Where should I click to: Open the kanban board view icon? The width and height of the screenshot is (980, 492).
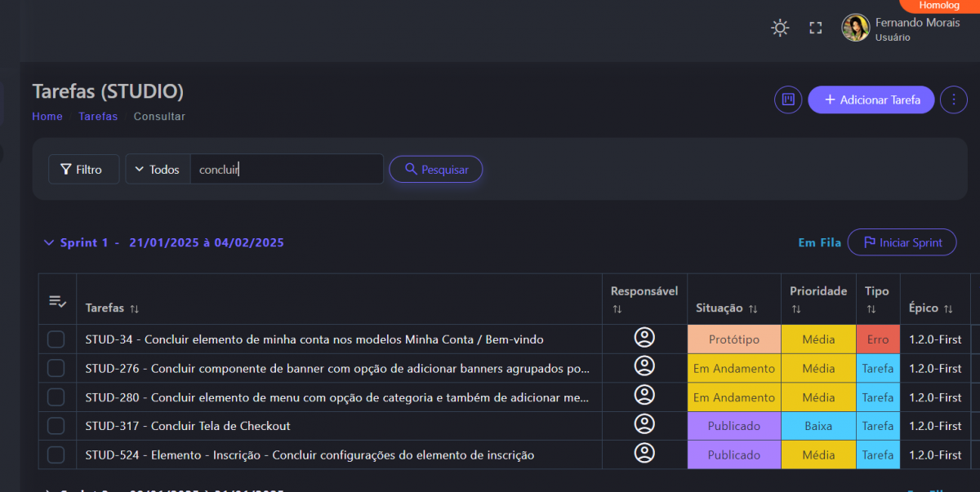coord(788,100)
